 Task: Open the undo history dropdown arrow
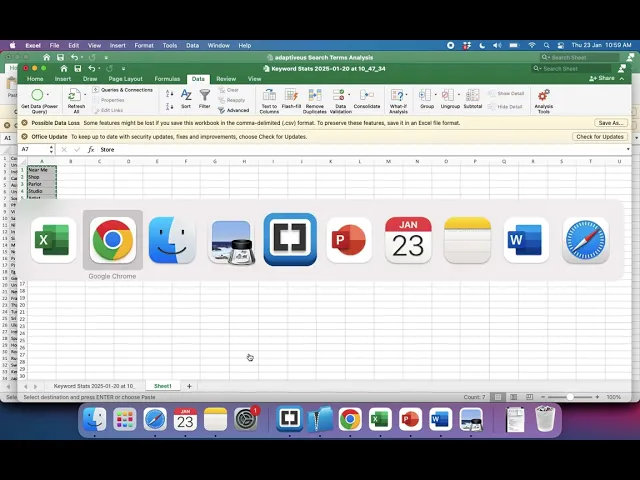pyautogui.click(x=99, y=69)
